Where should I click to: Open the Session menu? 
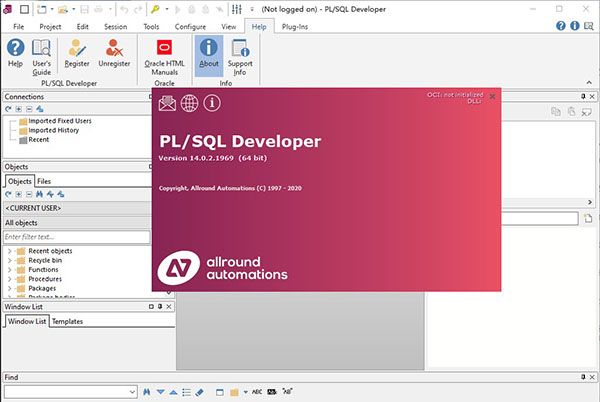point(115,26)
